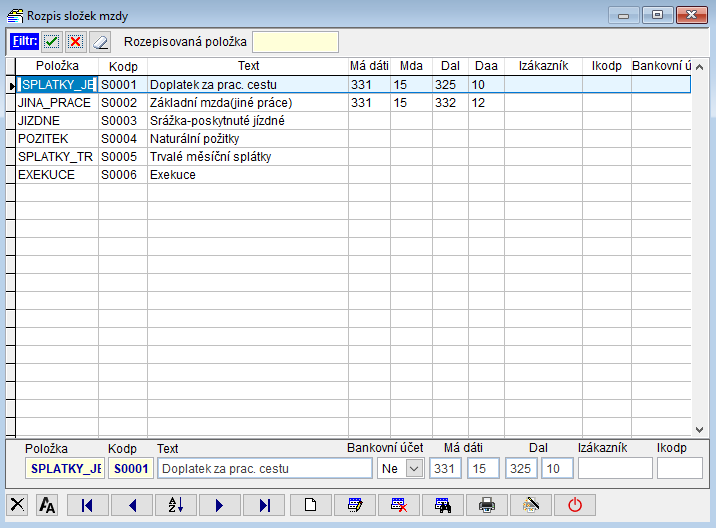Click the scroll down arrow of the grid
716x528 pixels.
click(699, 429)
